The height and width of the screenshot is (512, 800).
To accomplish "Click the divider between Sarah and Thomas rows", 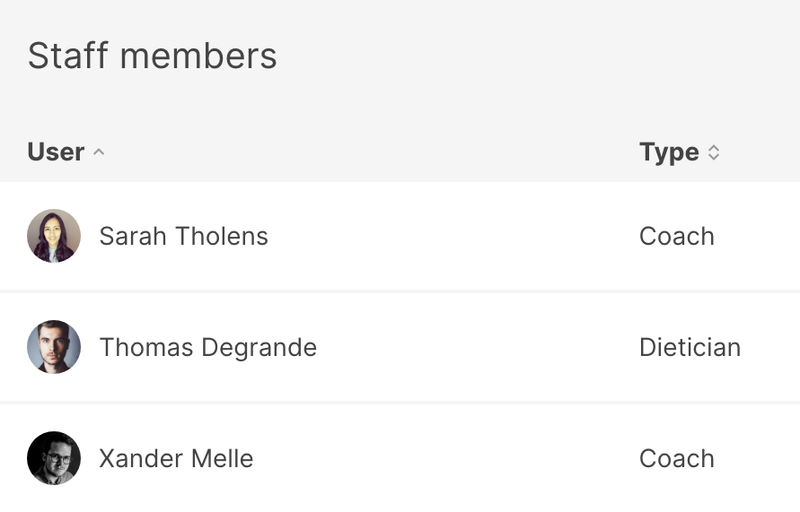I will tap(400, 291).
